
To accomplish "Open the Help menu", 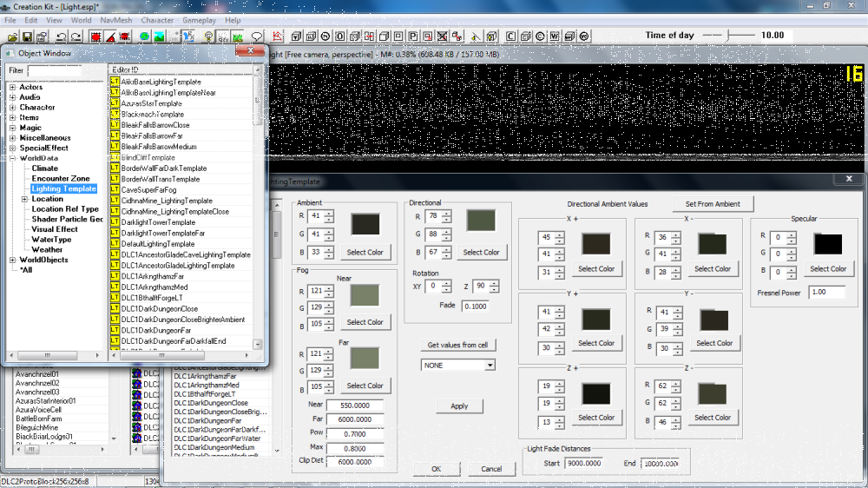I will (233, 20).
